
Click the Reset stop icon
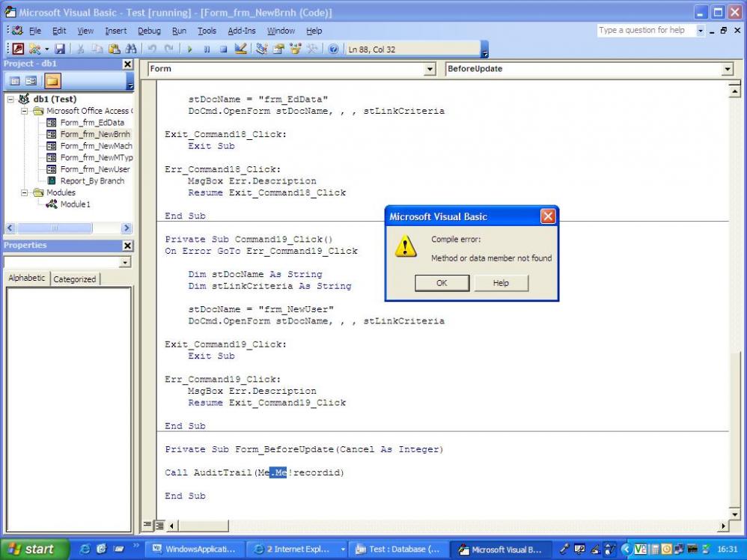click(x=223, y=49)
